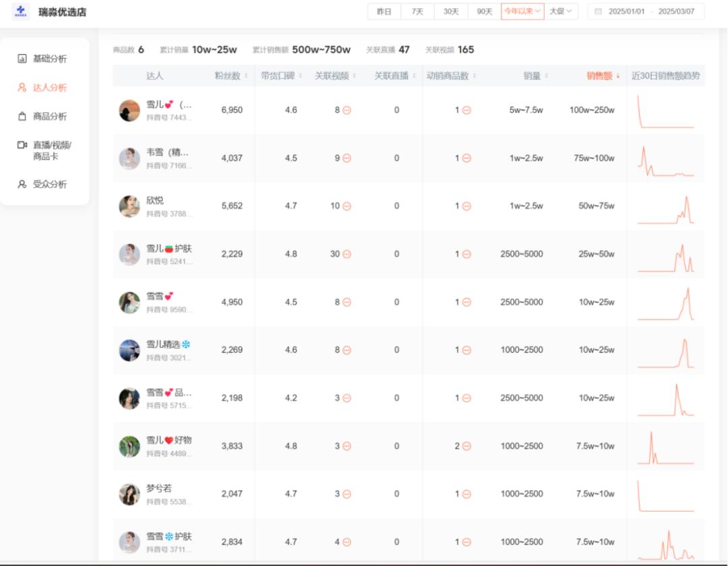Click the 2025/01/01 start date field

tap(626, 11)
